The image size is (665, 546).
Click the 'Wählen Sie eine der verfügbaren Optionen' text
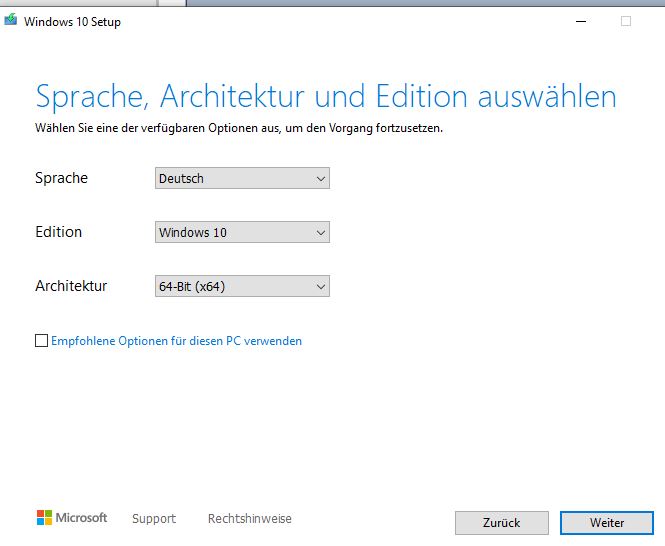click(x=239, y=128)
